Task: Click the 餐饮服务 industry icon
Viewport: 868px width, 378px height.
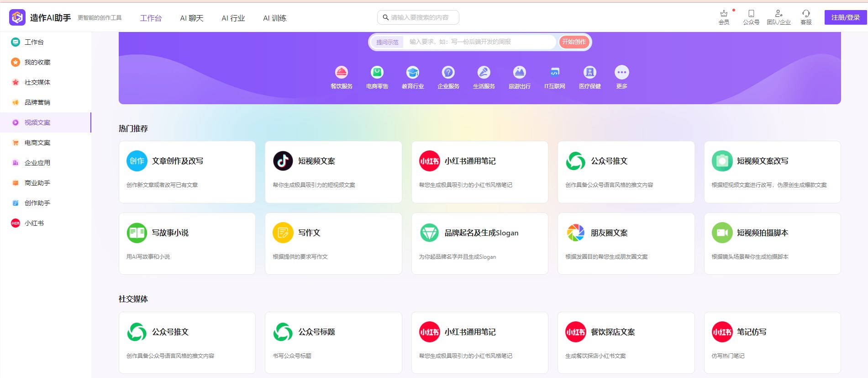Action: [x=341, y=73]
